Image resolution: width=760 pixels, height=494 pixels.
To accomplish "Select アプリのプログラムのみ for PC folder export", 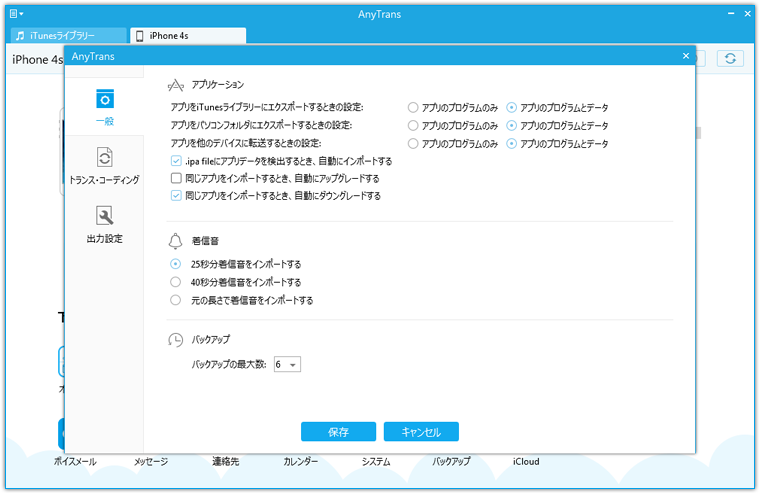I will point(413,126).
